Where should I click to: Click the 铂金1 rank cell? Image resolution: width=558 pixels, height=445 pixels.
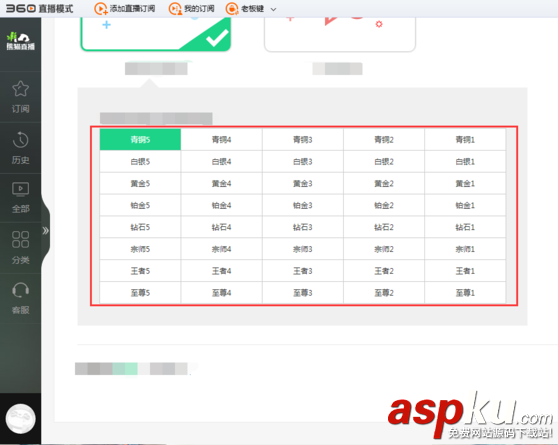[x=465, y=205]
